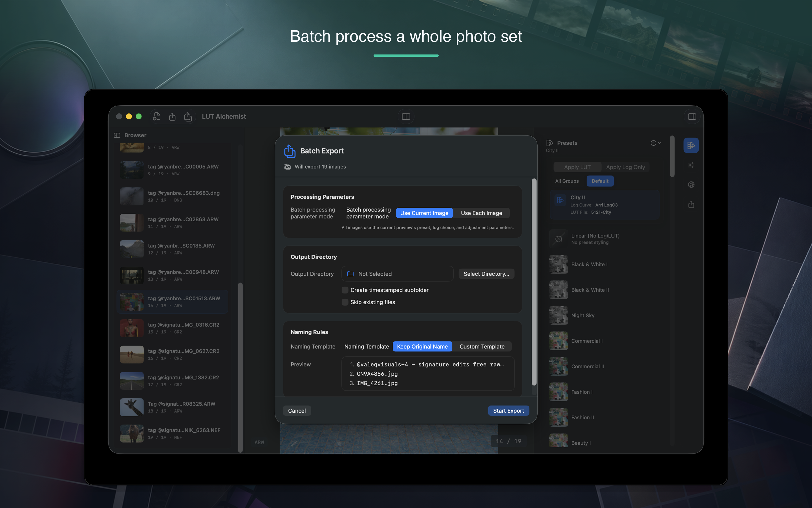The width and height of the screenshot is (812, 508).
Task: Open the Presets options ellipsis menu
Action: [656, 143]
